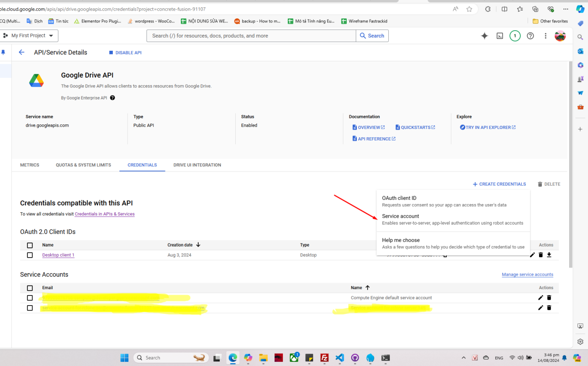Download the Desktop client 1 OAuth client JSON
The height and width of the screenshot is (366, 588).
(549, 255)
